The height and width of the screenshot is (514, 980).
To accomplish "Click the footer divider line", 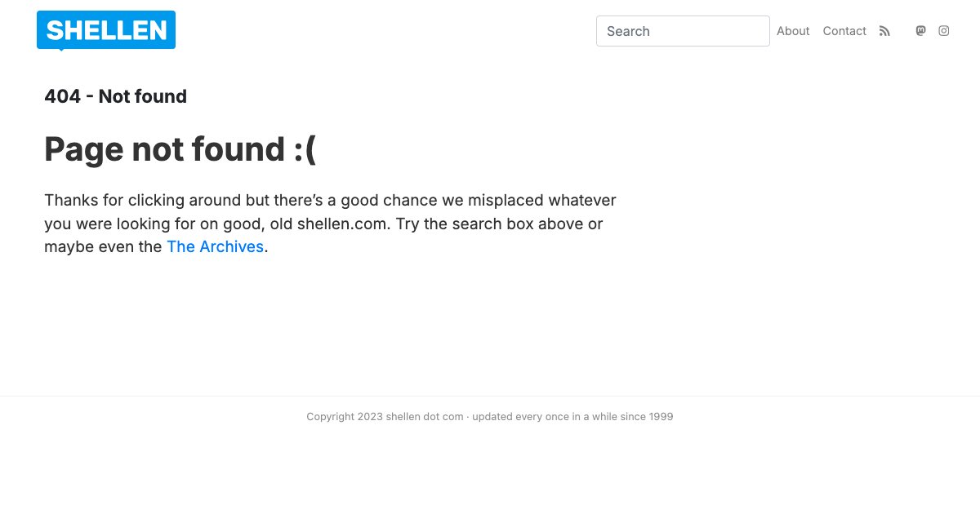I will [x=490, y=396].
